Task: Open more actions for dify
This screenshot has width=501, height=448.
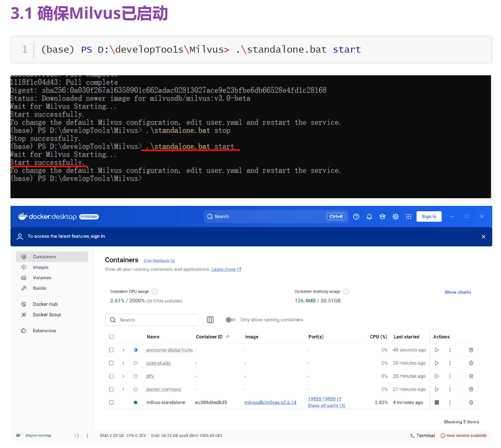Action: (x=450, y=376)
